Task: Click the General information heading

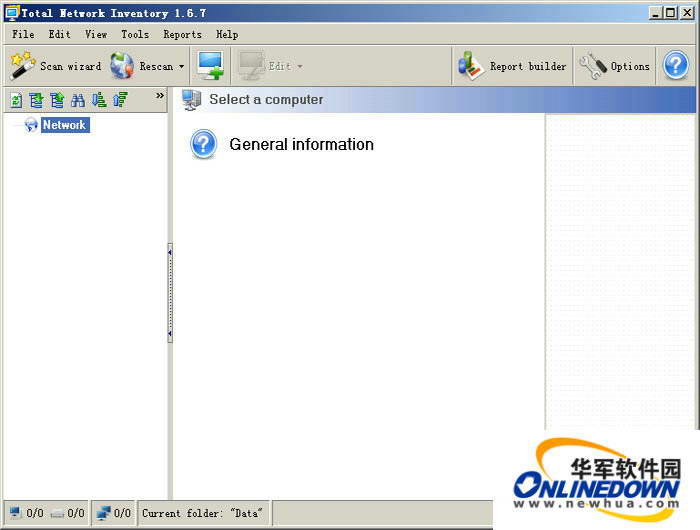Action: [x=301, y=144]
